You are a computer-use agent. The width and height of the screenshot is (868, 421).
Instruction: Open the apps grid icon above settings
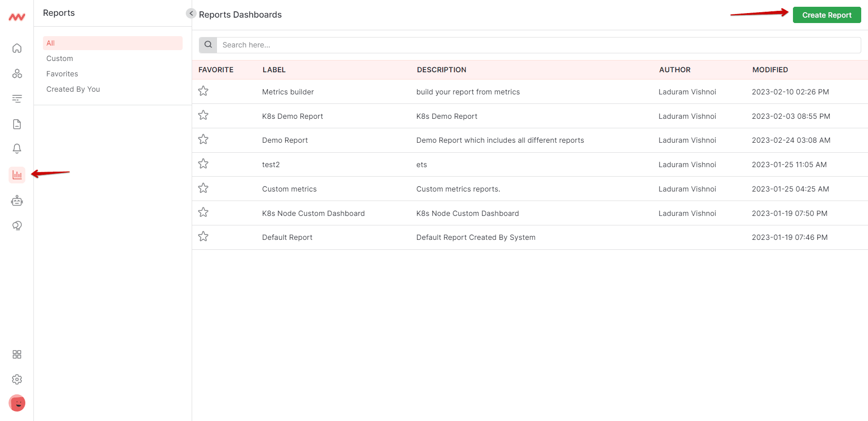(x=17, y=354)
